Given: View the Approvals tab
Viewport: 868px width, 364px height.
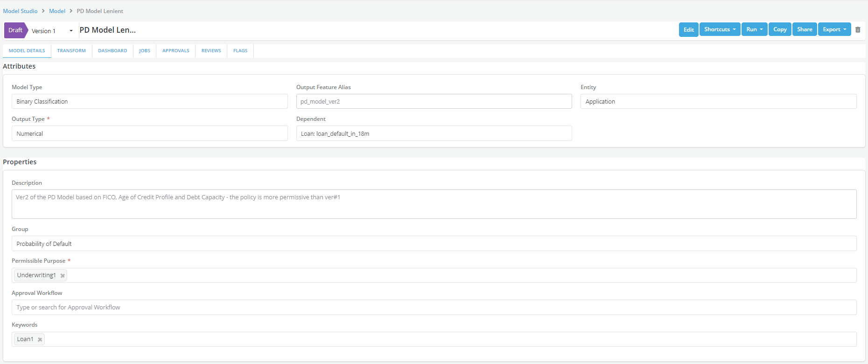Looking at the screenshot, I should (x=176, y=51).
